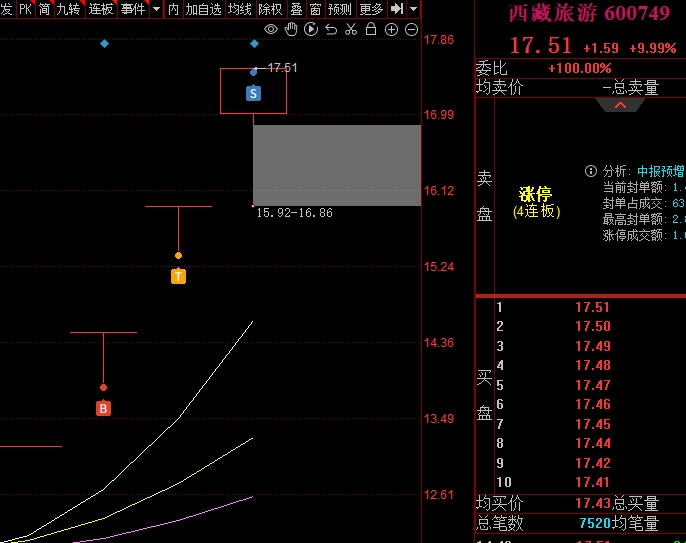
Task: Click the 委比 +100.00% value
Action: [x=580, y=68]
